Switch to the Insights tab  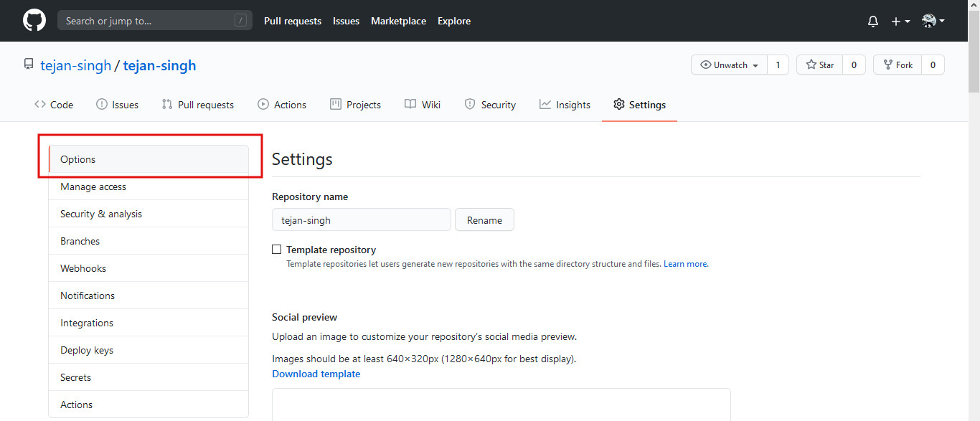(x=565, y=105)
